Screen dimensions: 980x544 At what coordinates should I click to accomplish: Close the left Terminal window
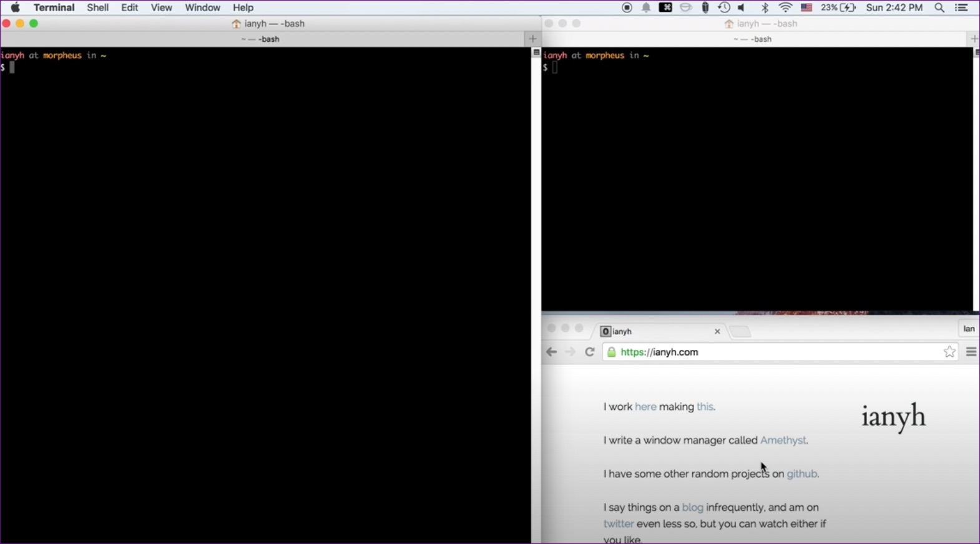point(7,24)
